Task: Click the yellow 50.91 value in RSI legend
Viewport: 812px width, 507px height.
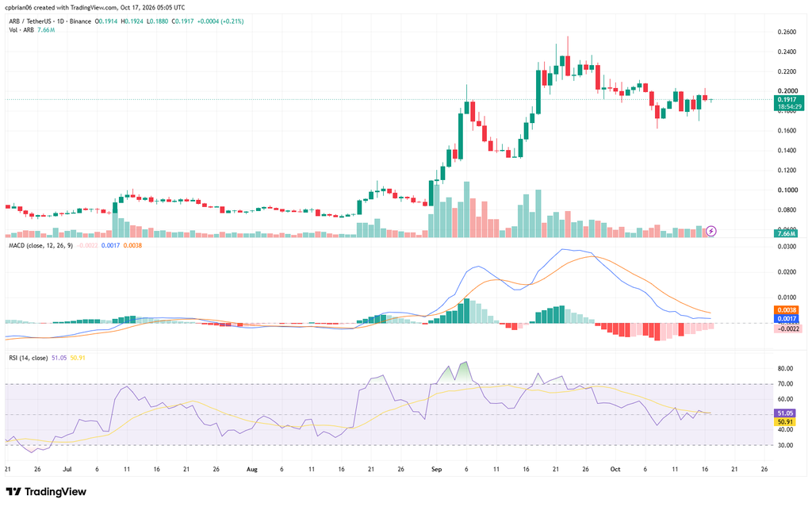Action: [x=78, y=358]
